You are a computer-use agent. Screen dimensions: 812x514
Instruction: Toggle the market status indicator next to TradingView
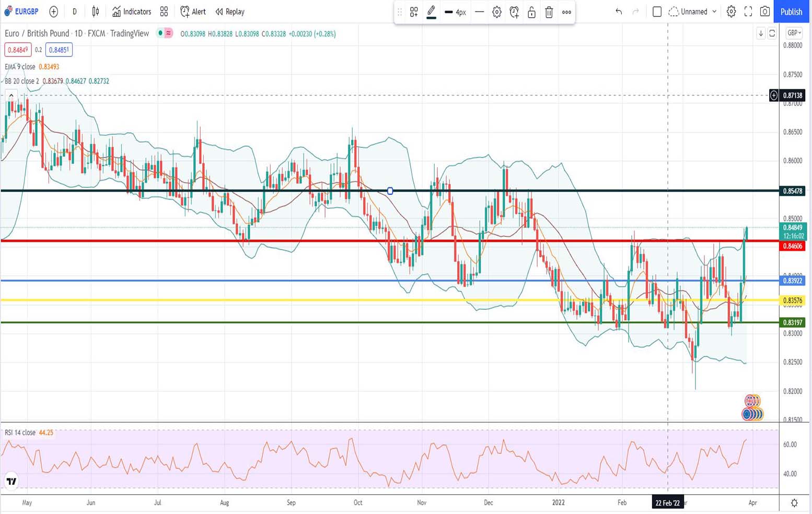click(x=165, y=33)
